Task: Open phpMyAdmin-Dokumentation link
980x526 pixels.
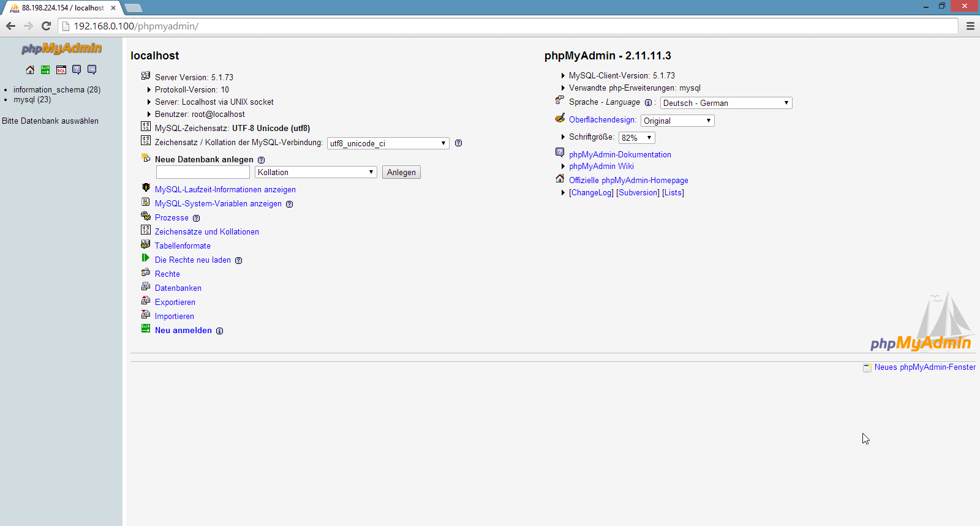Action: (x=620, y=155)
